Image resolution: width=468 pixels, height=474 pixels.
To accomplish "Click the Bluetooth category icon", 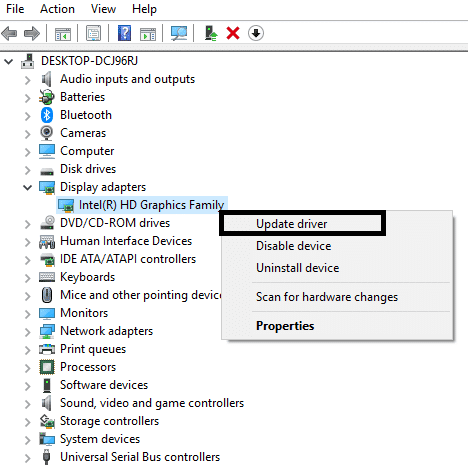I will coord(47,115).
